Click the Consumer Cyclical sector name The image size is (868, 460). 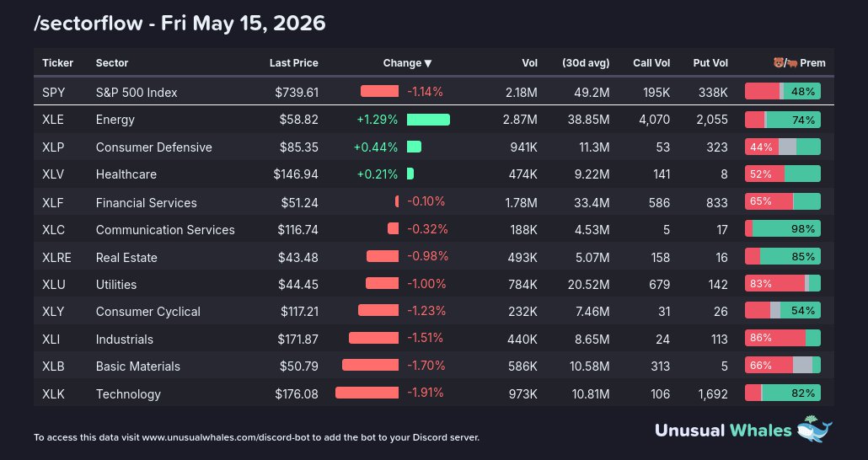[147, 312]
